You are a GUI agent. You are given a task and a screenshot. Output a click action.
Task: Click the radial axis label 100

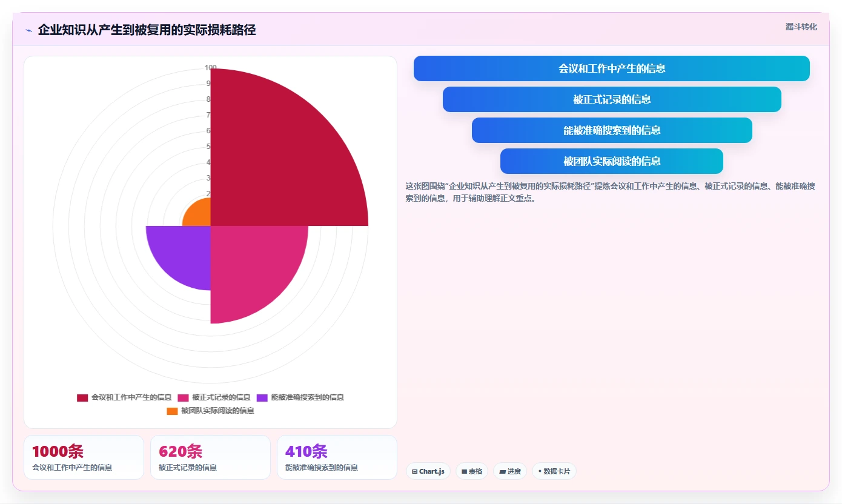pos(210,68)
